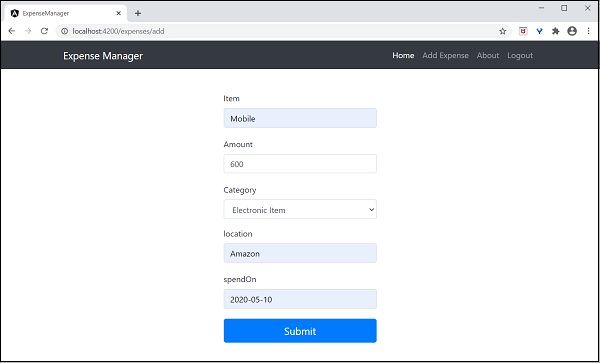Navigate to Home in navbar
The width and height of the screenshot is (600, 363).
click(x=403, y=55)
